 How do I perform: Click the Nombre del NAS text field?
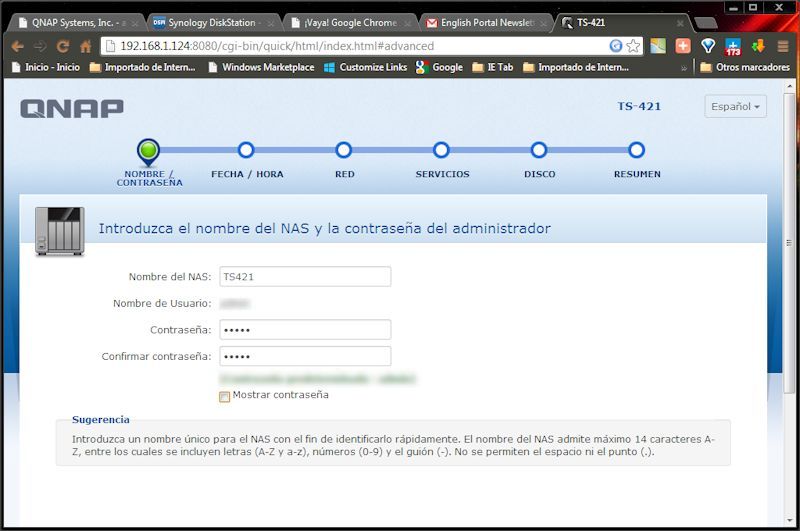tap(305, 276)
